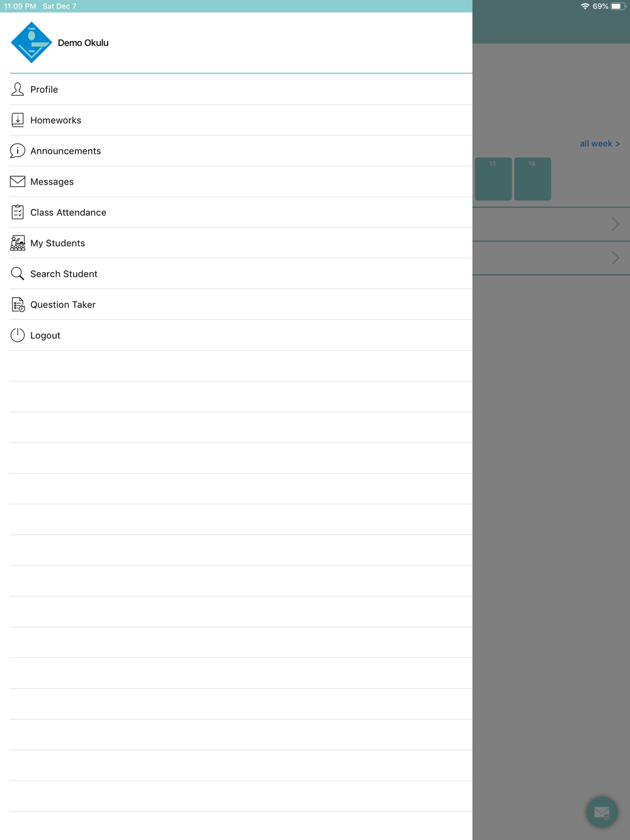Tap the Messages envelope icon

tap(18, 181)
